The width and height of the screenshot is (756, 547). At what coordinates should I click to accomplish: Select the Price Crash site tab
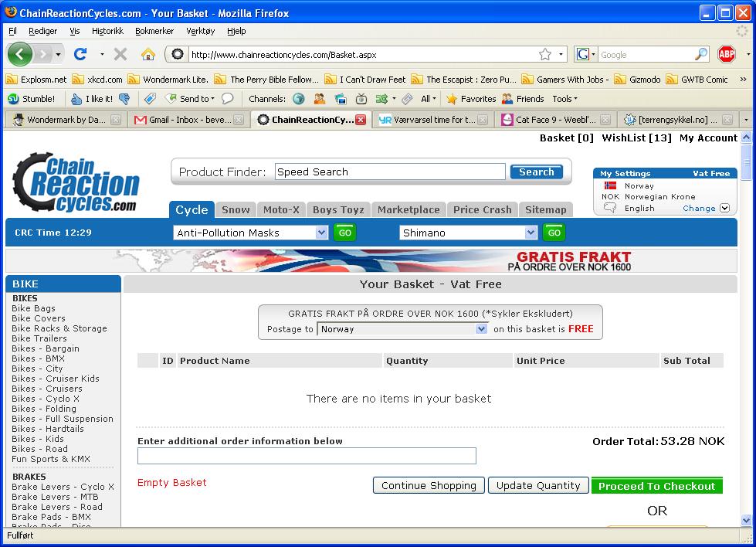point(482,209)
